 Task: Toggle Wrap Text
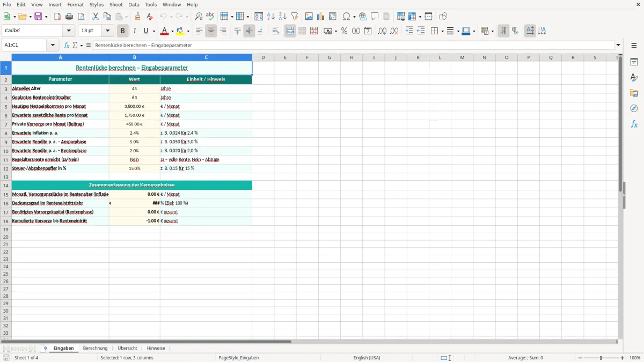coord(276,31)
